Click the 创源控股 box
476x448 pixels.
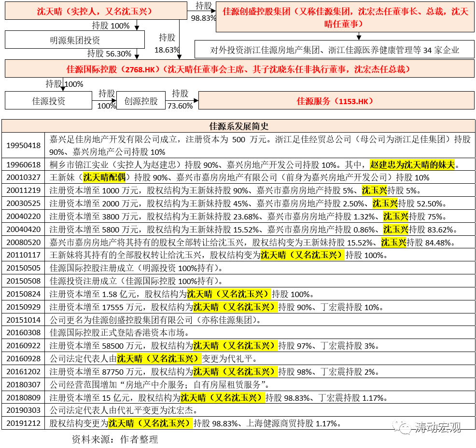click(141, 101)
